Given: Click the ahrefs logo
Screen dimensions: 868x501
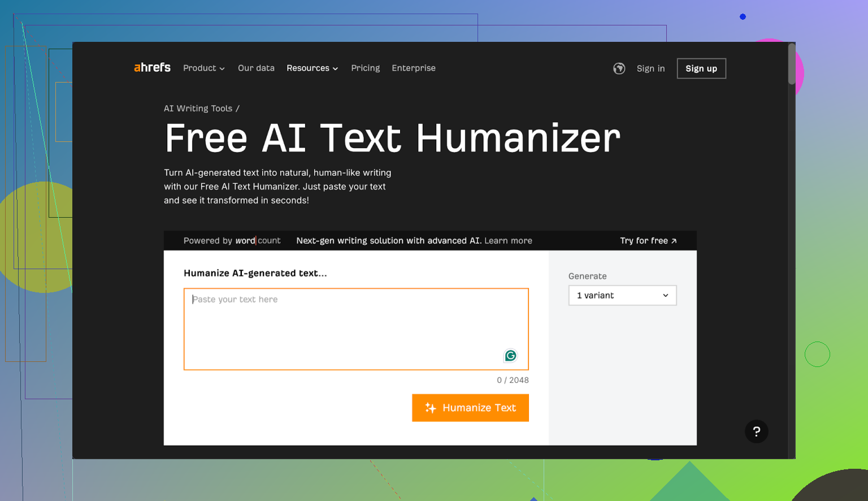Looking at the screenshot, I should (152, 68).
